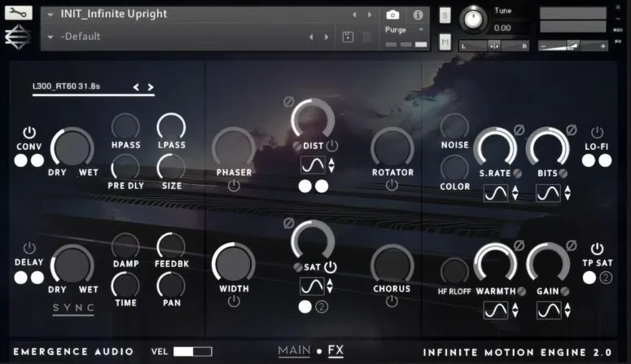This screenshot has width=631, height=364.
Task: Enable the LO-FI power switch
Action: coord(597,132)
